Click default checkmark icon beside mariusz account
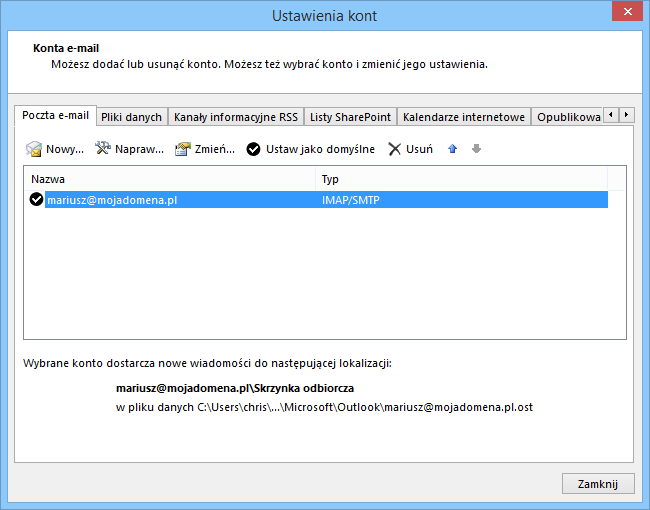Image resolution: width=650 pixels, height=510 pixels. pyautogui.click(x=37, y=200)
